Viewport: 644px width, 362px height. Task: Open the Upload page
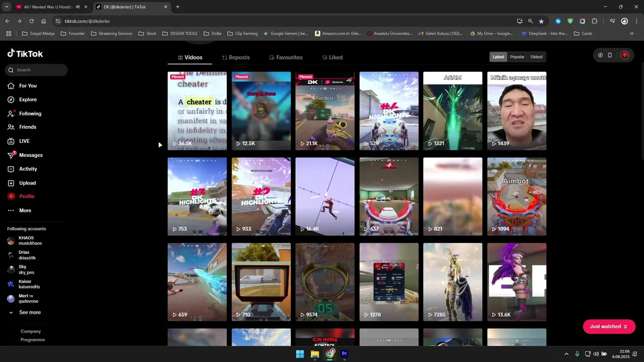tap(22, 183)
